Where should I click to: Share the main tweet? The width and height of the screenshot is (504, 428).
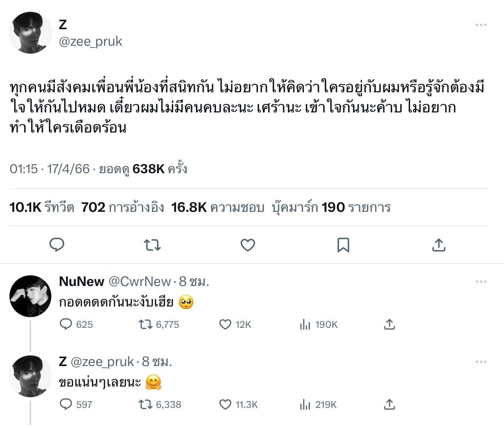(438, 245)
